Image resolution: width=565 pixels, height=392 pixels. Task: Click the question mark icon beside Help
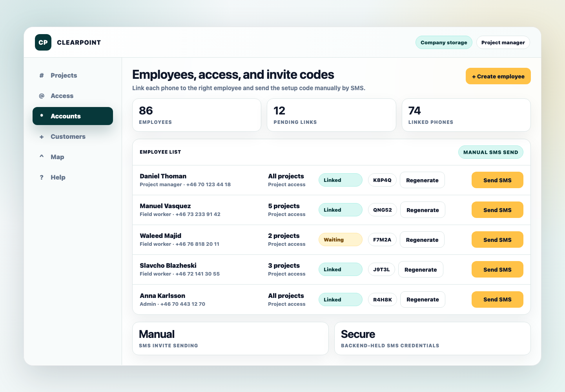click(42, 177)
